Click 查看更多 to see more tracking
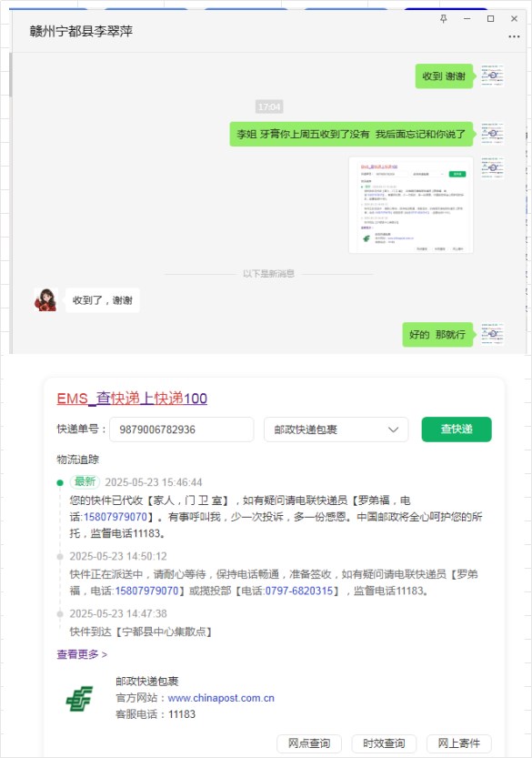The image size is (532, 758). [82, 654]
